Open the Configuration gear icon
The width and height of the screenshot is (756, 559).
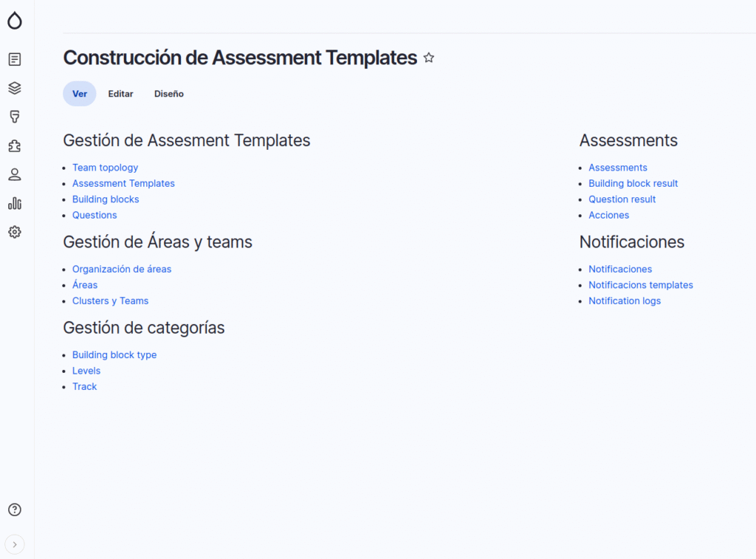(x=15, y=233)
